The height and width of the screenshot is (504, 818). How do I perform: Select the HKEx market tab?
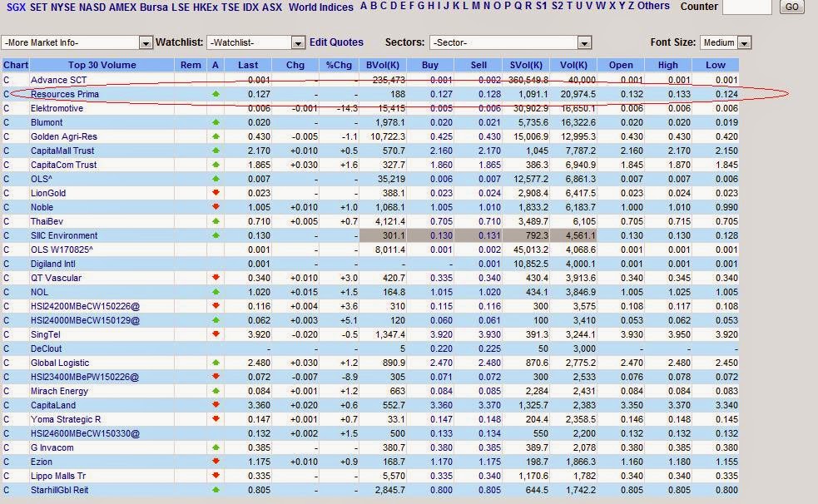206,7
